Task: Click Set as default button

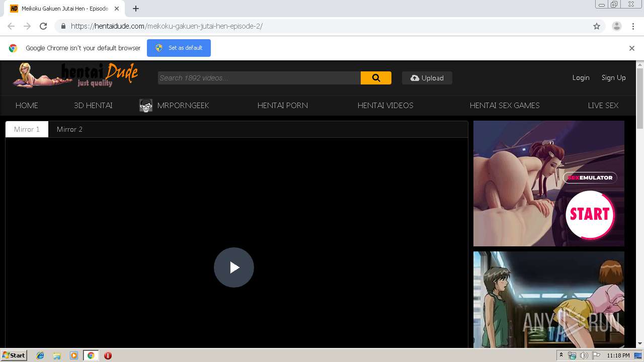Action: (x=179, y=48)
